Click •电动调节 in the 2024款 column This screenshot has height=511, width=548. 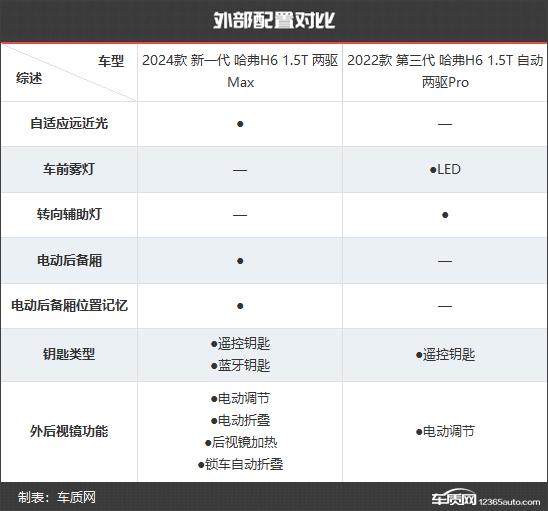tap(240, 398)
